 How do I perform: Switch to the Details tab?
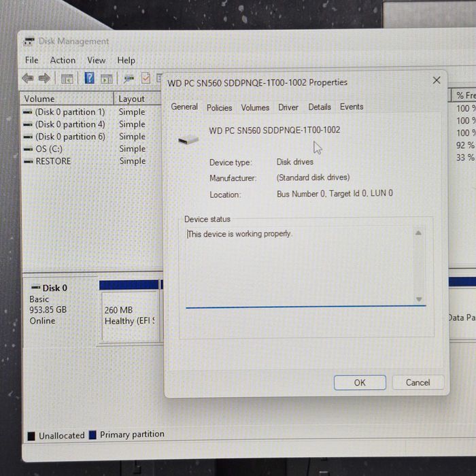pyautogui.click(x=320, y=107)
